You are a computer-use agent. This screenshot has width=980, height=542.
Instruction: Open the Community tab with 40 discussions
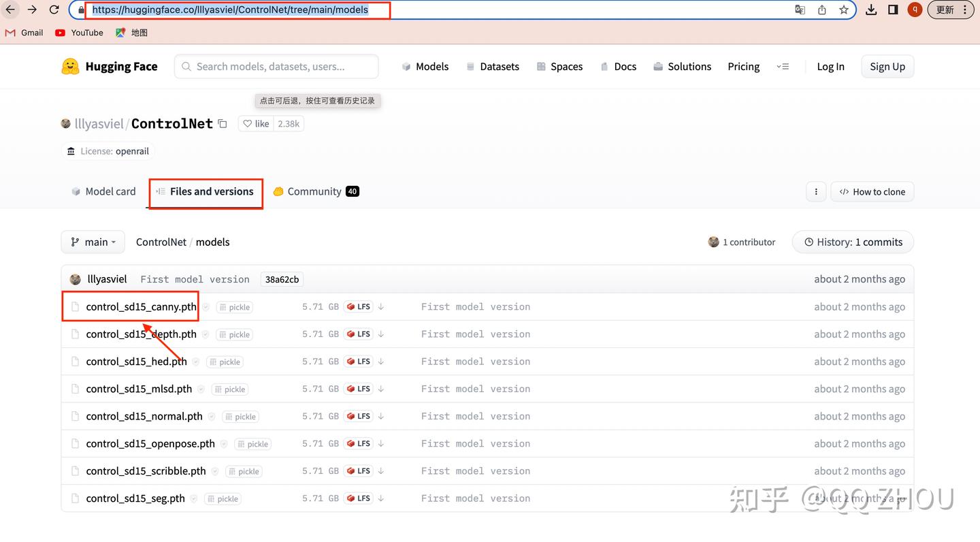coord(315,191)
